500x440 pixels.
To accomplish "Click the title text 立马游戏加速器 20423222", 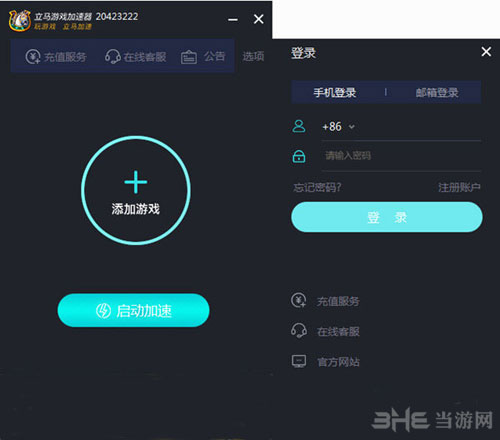I will point(86,16).
